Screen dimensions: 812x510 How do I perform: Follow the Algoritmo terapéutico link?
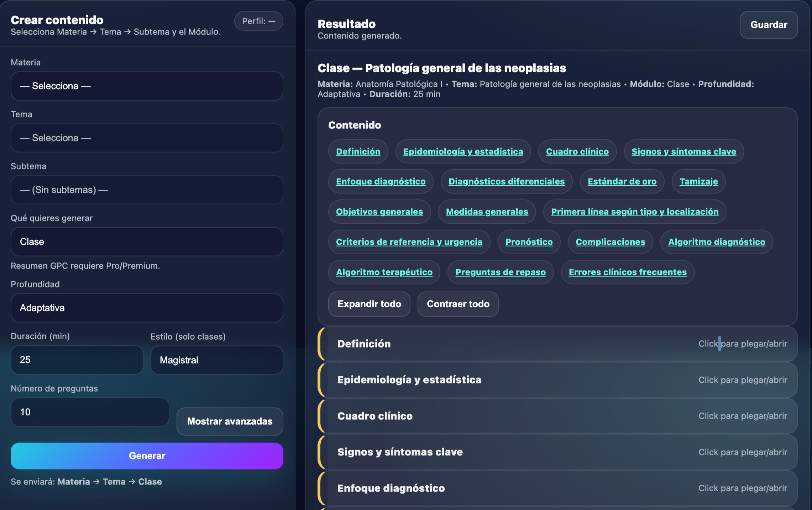[384, 272]
